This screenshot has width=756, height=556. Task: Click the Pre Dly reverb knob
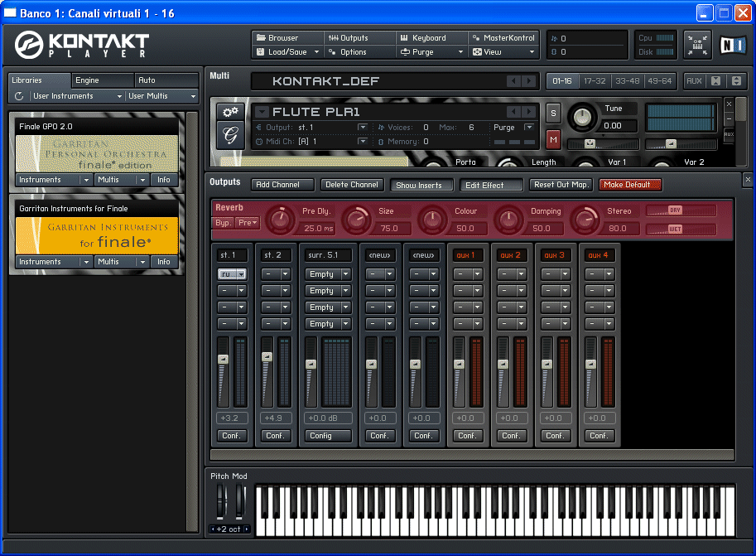[280, 220]
